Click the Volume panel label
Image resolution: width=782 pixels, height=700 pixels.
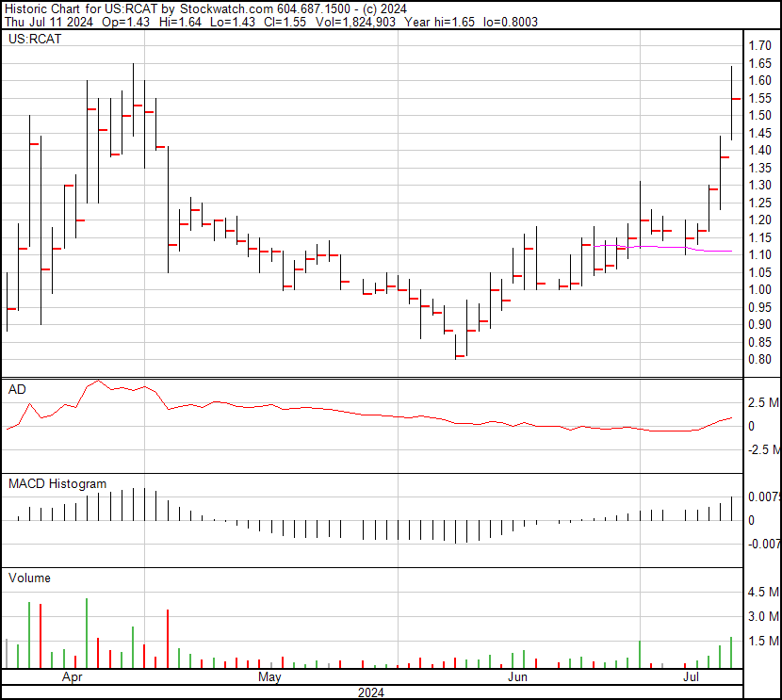[29, 578]
